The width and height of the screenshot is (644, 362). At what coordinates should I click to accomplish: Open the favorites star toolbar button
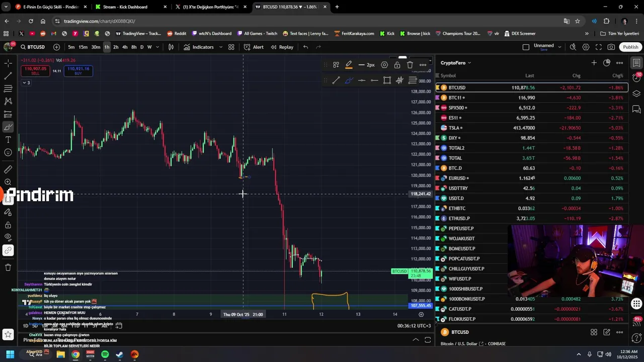8,334
